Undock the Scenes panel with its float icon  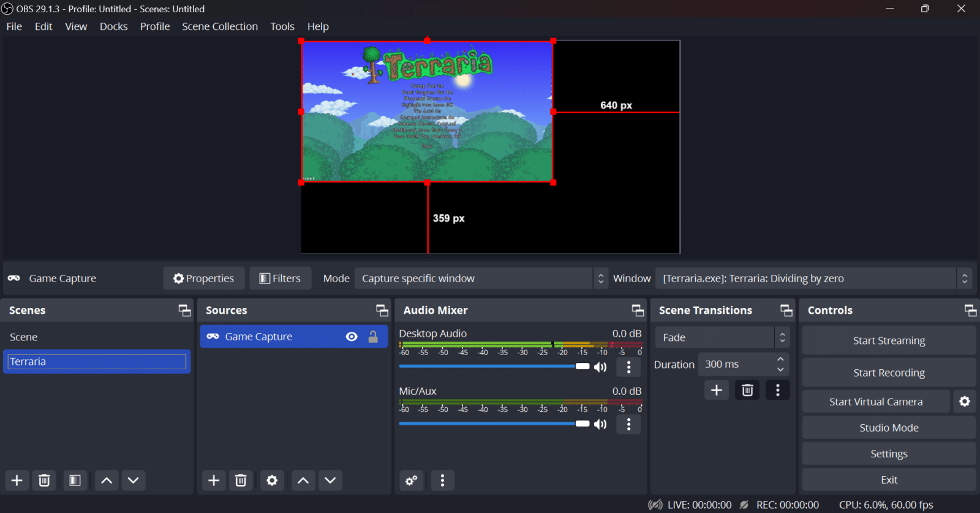pos(184,310)
